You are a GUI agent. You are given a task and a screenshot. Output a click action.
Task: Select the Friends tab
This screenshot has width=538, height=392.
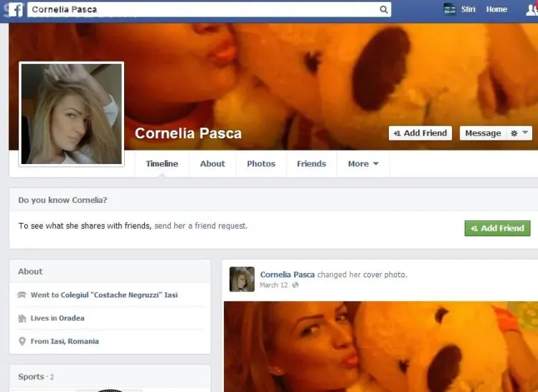pos(311,164)
